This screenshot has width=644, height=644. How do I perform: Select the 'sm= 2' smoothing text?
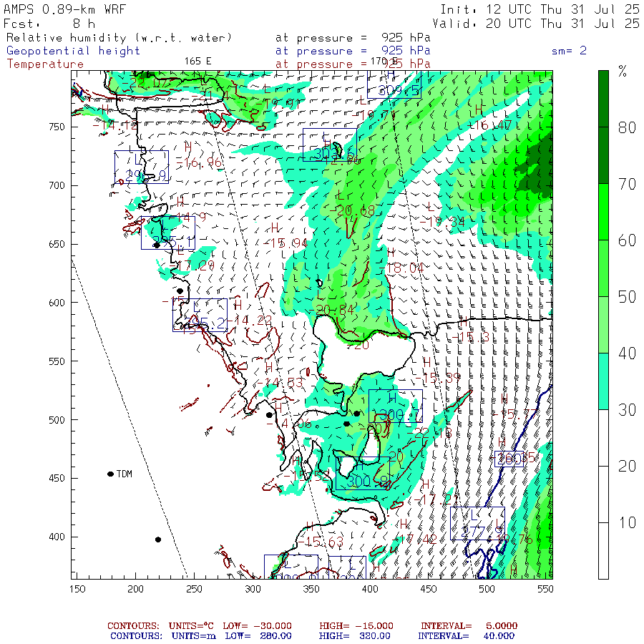[569, 51]
